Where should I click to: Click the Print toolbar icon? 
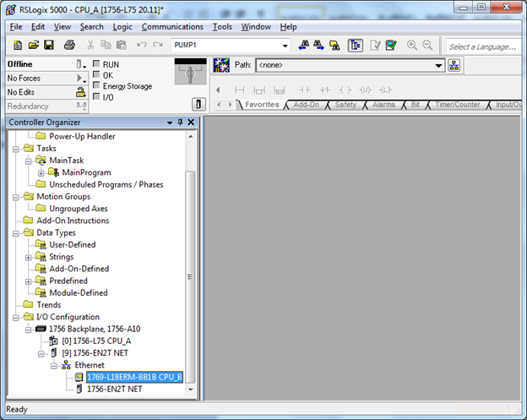tap(69, 45)
